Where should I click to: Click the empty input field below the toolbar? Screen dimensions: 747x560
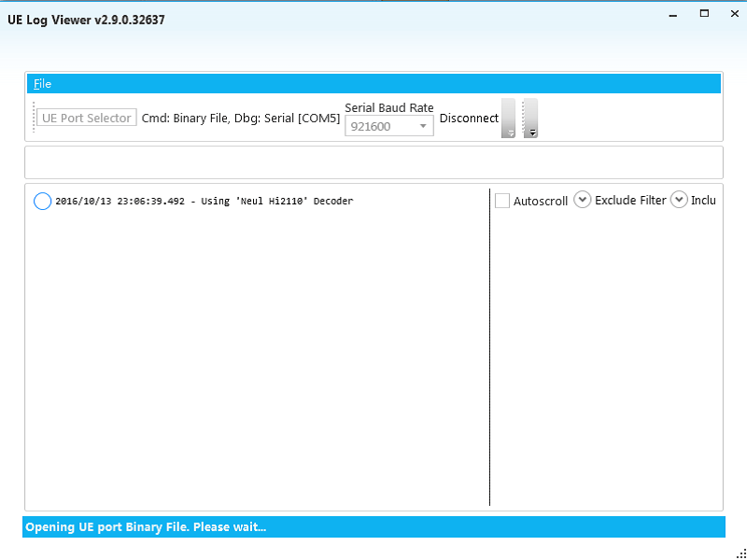374,162
